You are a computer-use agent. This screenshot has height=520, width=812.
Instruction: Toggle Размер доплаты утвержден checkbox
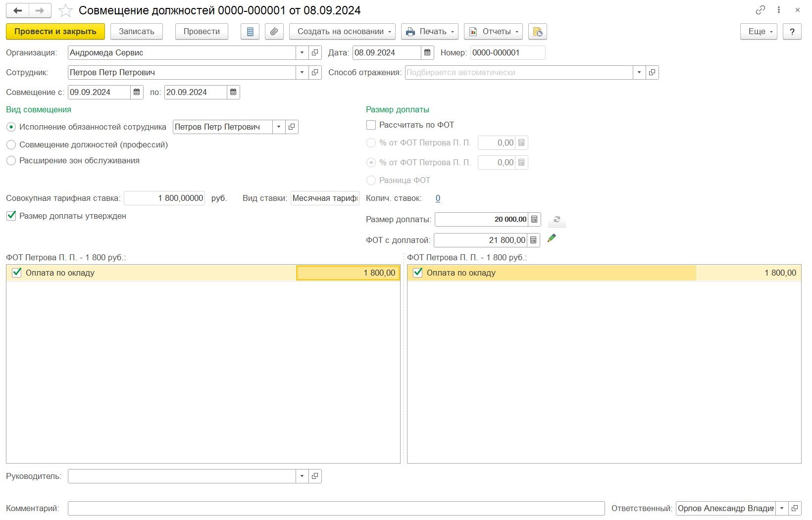[11, 216]
